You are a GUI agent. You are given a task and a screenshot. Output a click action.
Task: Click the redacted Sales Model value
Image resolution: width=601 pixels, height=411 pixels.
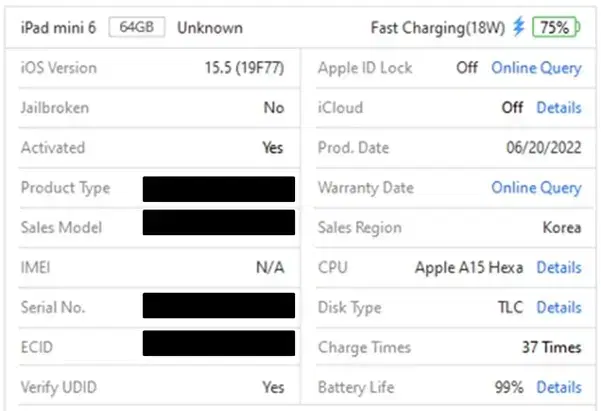[x=219, y=222]
